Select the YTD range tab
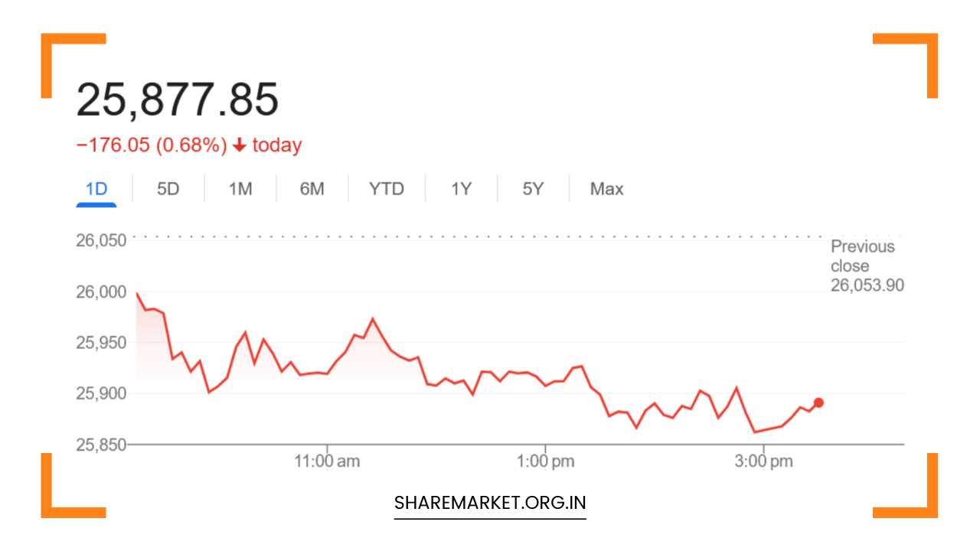This screenshot has height=551, width=980. coord(386,189)
